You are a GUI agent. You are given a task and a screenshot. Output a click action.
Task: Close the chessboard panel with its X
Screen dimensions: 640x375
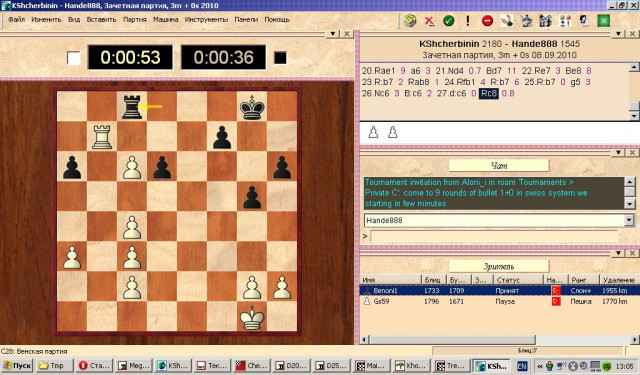[347, 34]
